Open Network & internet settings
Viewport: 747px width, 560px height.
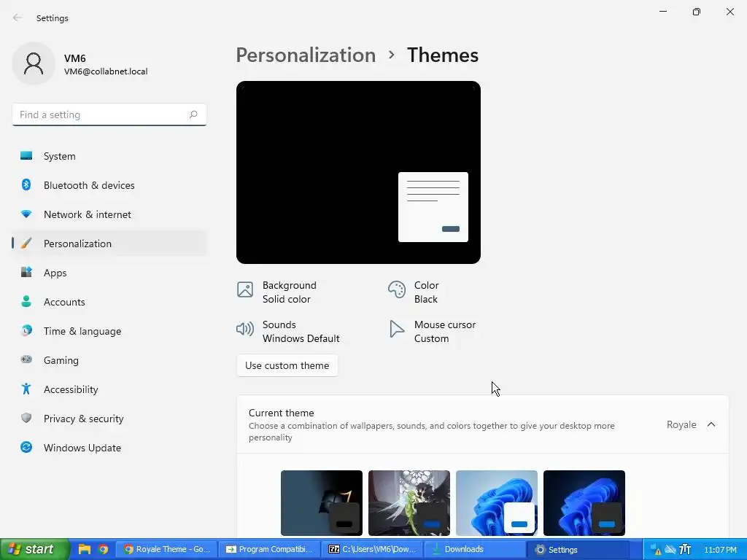click(x=109, y=214)
